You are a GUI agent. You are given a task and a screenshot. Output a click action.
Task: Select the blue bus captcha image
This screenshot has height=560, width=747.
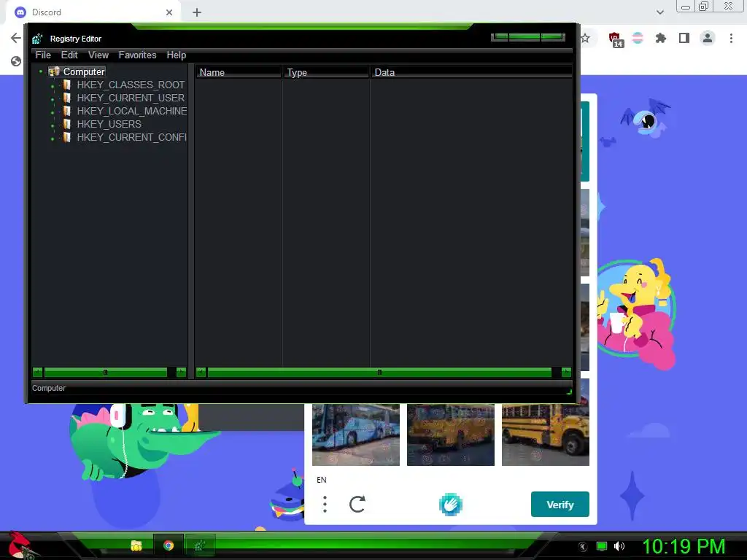pos(356,435)
